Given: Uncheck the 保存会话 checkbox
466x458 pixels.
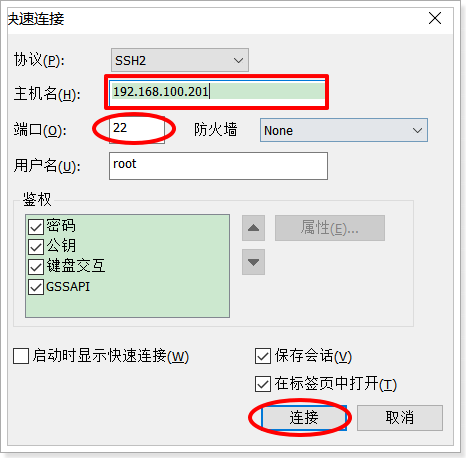Looking at the screenshot, I should [x=263, y=356].
